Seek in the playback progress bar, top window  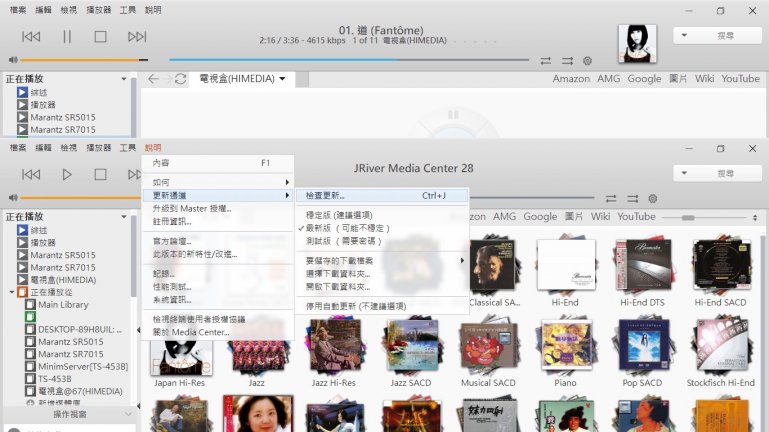click(349, 60)
